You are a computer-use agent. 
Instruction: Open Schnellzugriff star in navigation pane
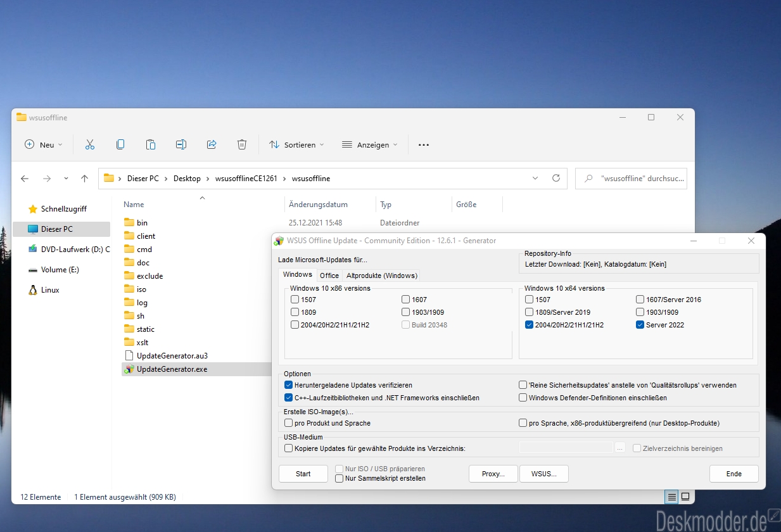point(33,209)
